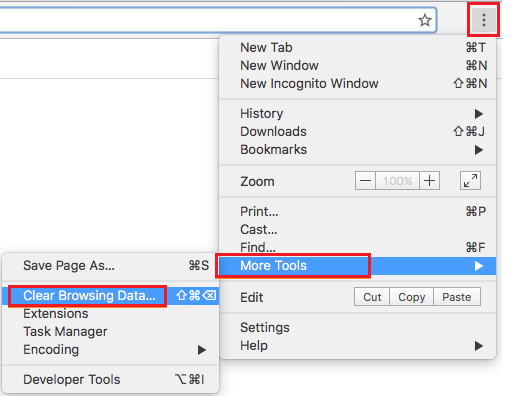Open Settings from the Chrome menu
Screen dimensions: 516x396
pyautogui.click(x=357, y=328)
